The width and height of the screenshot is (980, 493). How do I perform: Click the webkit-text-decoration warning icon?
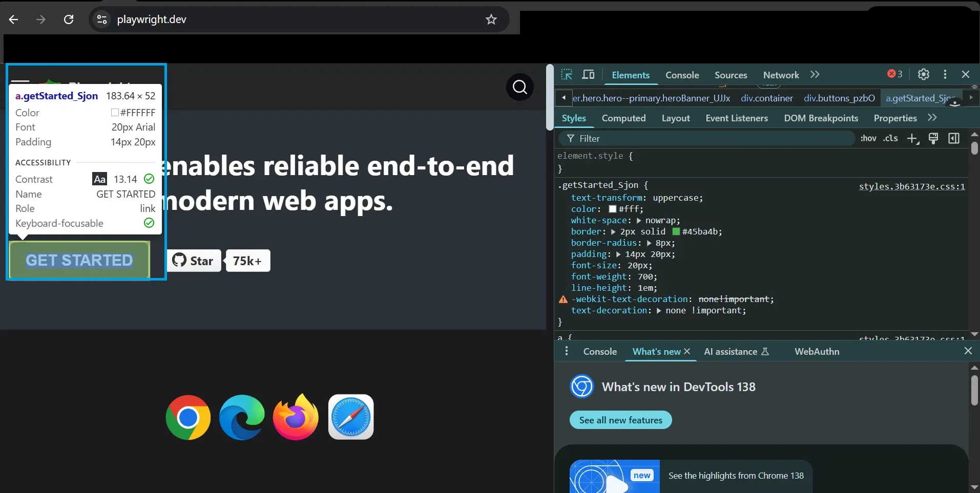(x=563, y=299)
